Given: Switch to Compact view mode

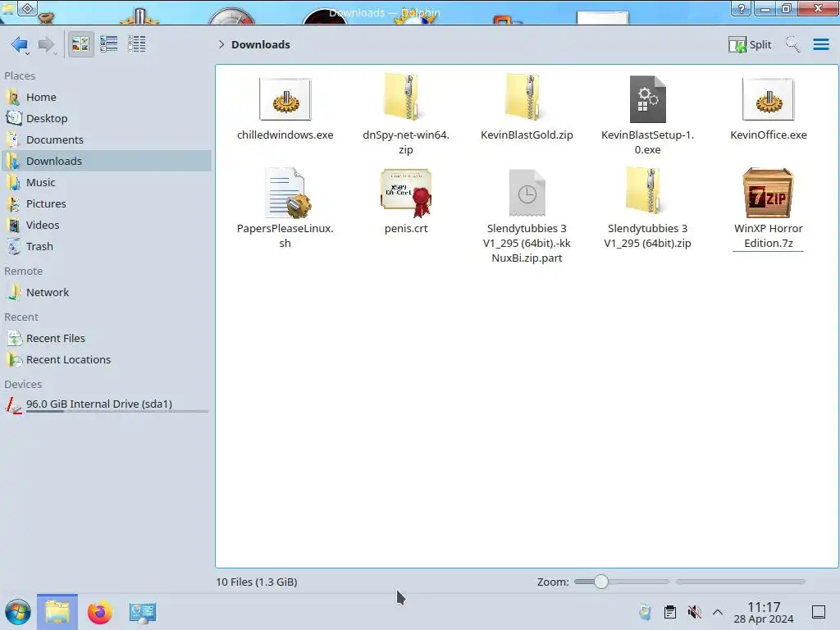Looking at the screenshot, I should tap(109, 44).
